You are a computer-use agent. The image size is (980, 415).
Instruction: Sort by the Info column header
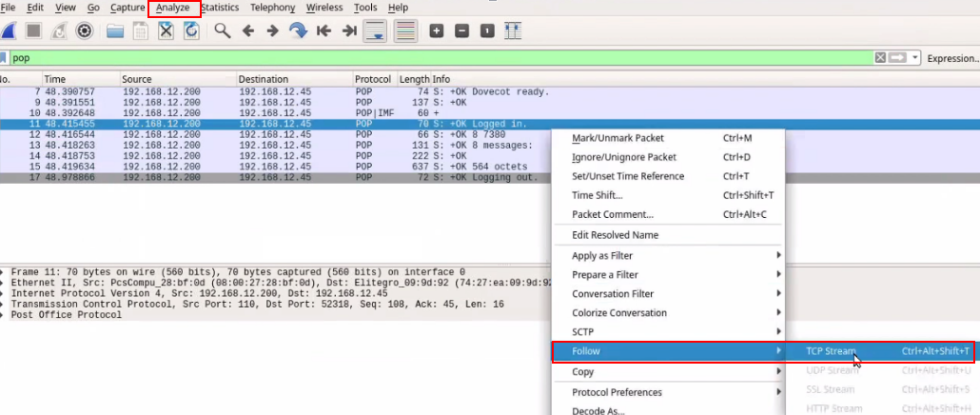tap(705, 79)
